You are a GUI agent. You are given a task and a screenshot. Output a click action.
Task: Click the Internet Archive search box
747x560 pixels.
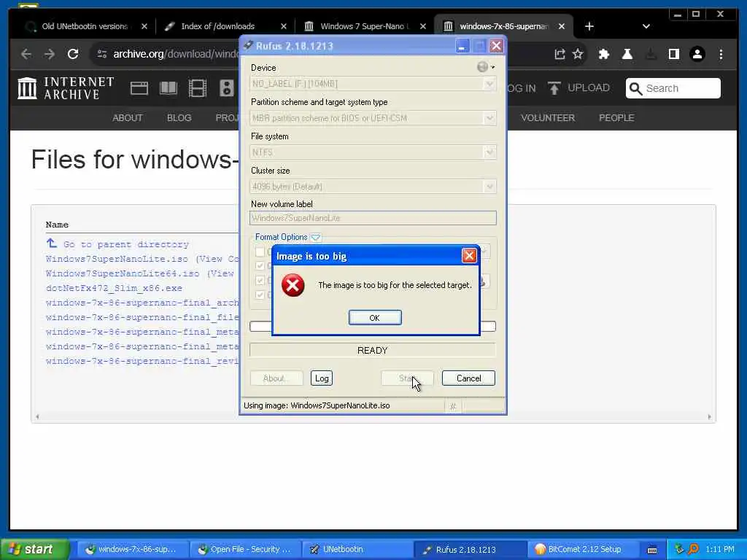pos(673,88)
